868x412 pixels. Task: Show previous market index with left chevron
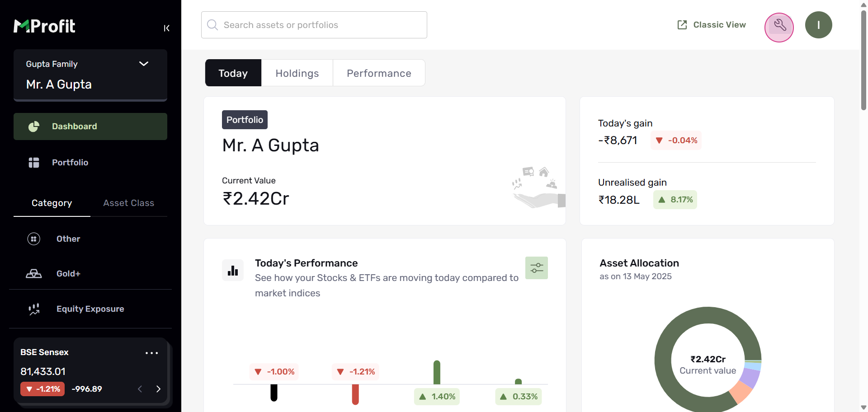coord(140,389)
